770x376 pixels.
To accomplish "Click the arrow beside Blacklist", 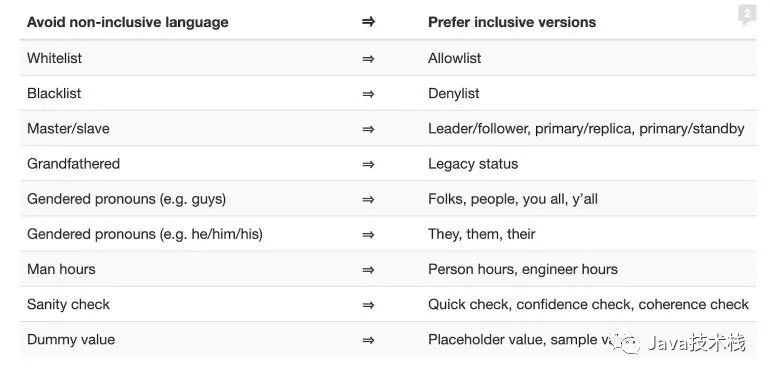I will click(x=368, y=94).
